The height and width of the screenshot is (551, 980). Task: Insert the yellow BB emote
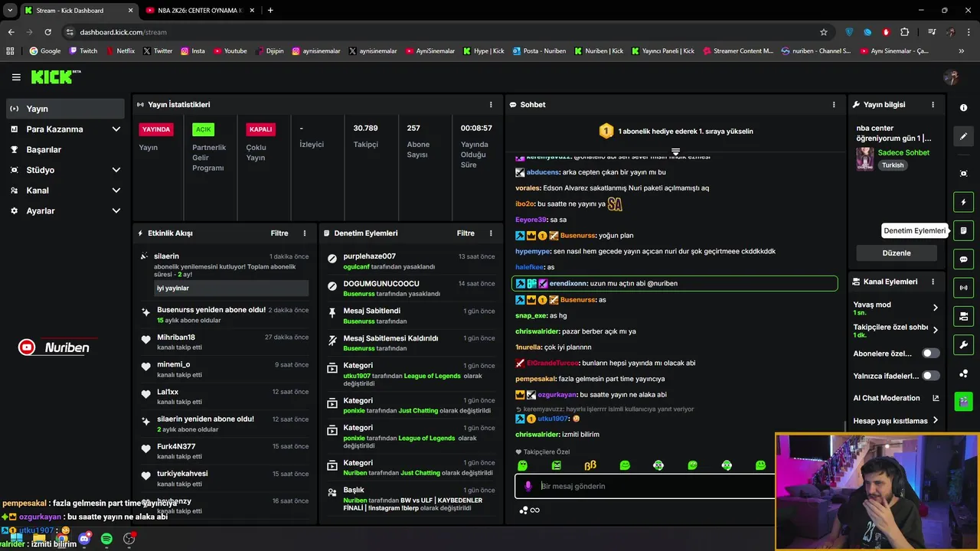click(x=590, y=465)
